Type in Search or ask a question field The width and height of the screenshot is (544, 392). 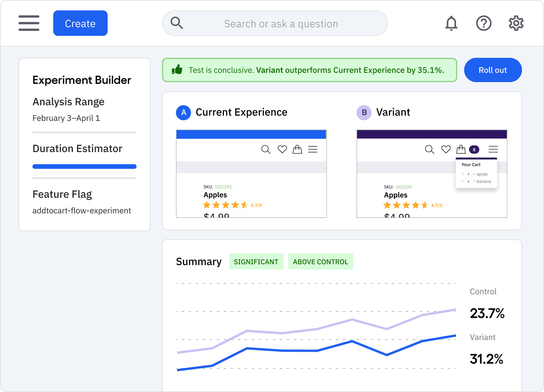click(281, 24)
